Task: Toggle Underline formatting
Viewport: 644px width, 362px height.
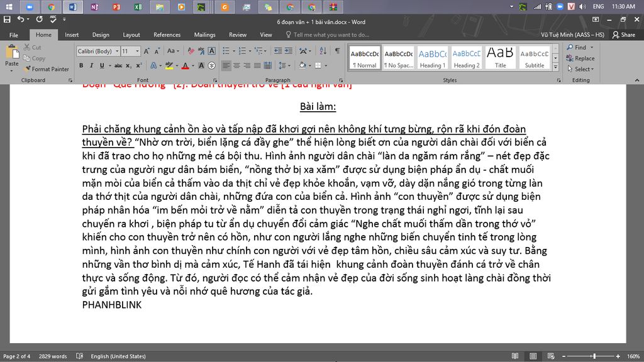Action: (x=102, y=65)
